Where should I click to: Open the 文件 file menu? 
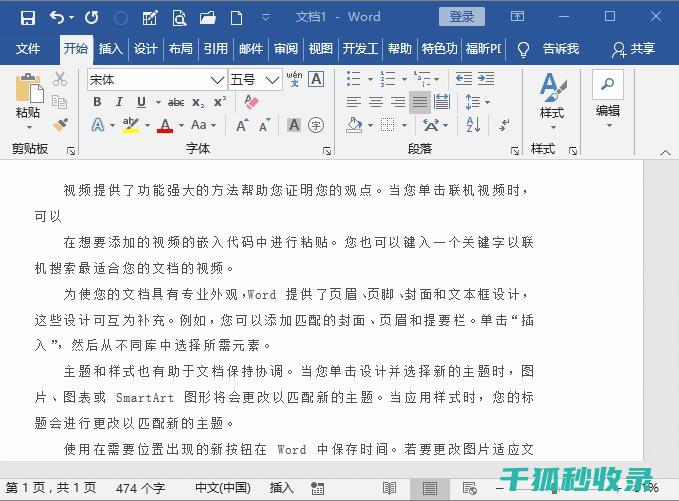(x=28, y=48)
